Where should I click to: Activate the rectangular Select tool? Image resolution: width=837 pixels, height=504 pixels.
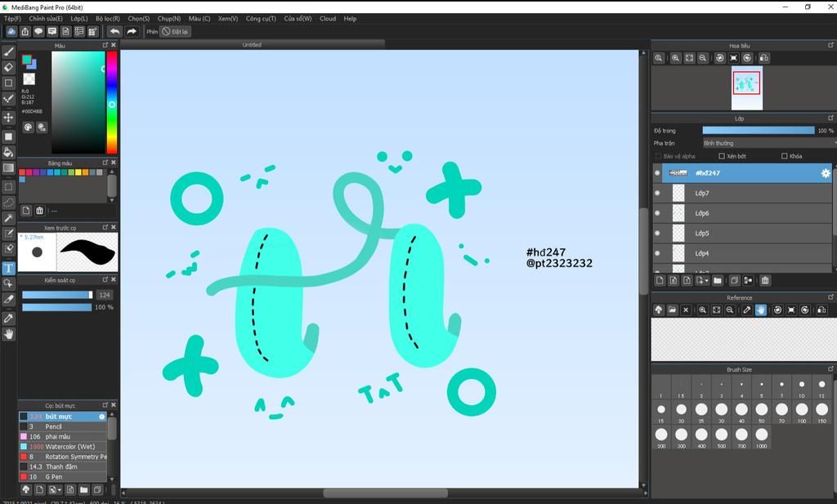click(8, 187)
